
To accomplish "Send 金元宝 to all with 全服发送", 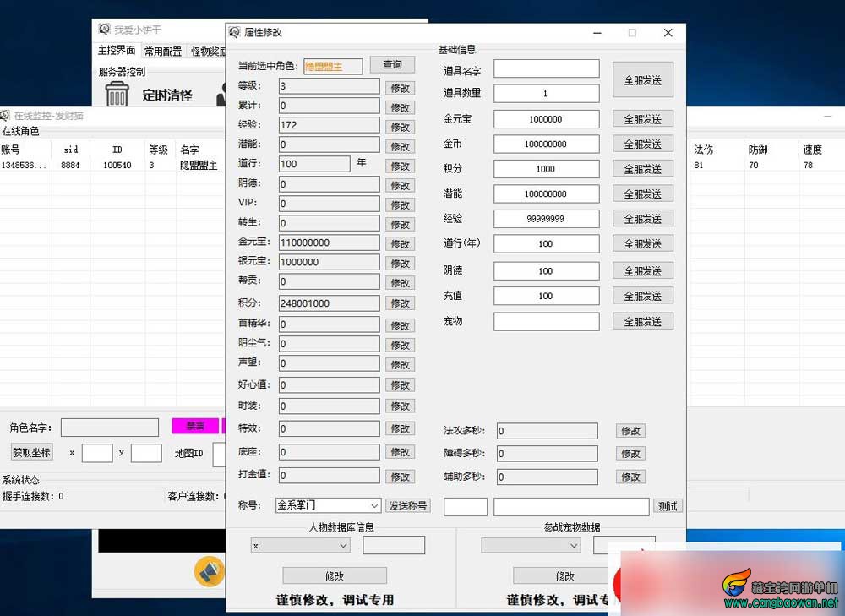I will (x=643, y=119).
